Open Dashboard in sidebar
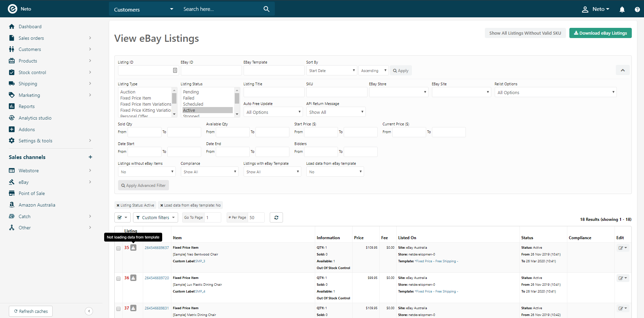 (x=30, y=26)
